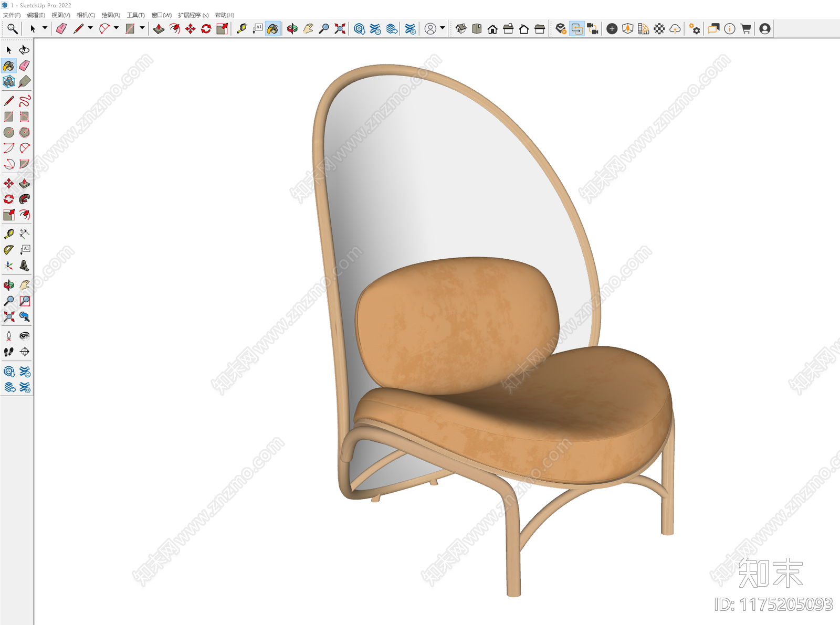Expand the Select tool dropdown arrow
The height and width of the screenshot is (625, 840).
[x=45, y=28]
